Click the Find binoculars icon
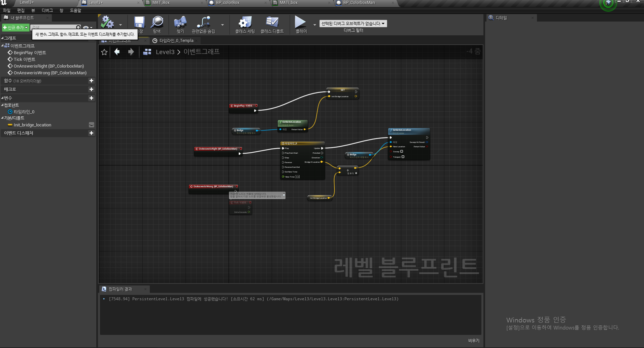This screenshot has height=348, width=644. tap(180, 22)
